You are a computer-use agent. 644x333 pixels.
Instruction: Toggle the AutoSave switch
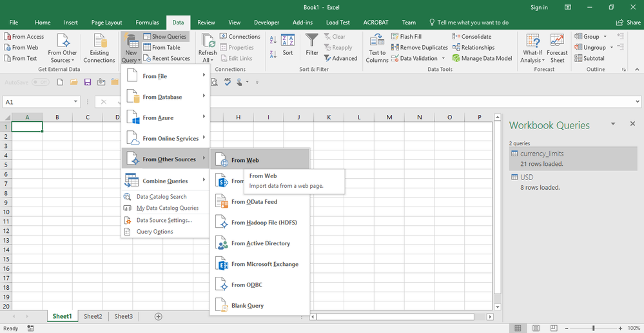(x=40, y=82)
